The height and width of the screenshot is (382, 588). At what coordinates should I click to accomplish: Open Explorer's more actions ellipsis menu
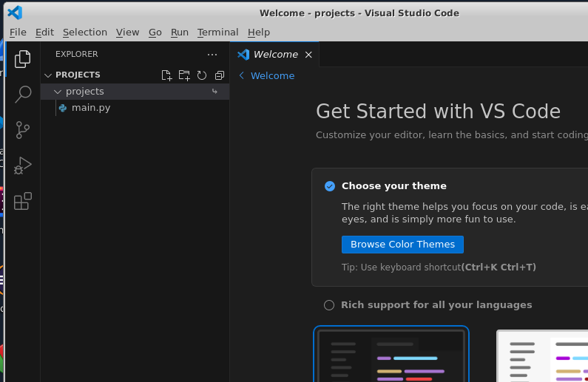[212, 55]
